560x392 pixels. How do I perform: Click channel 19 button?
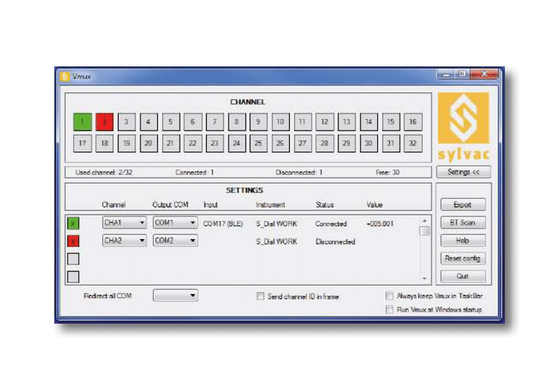(x=127, y=143)
